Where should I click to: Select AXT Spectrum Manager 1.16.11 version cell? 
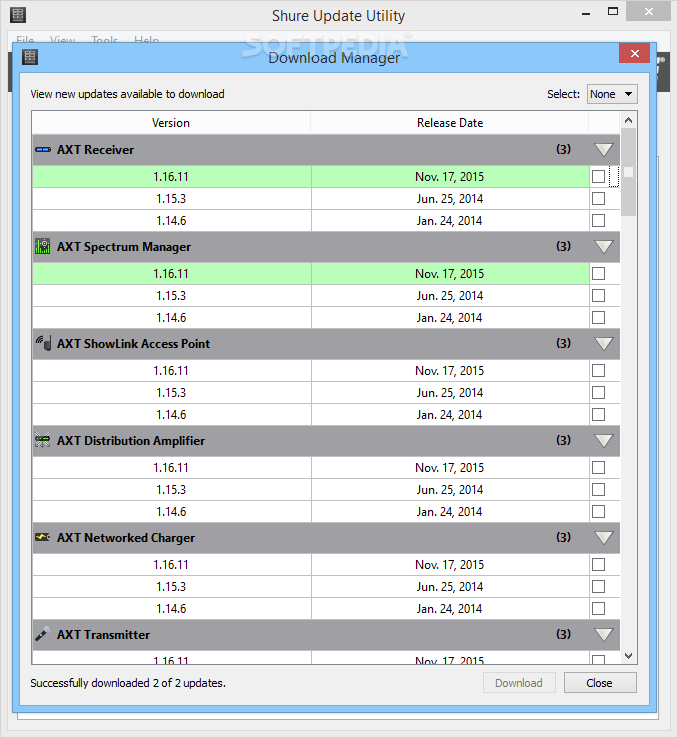[x=171, y=273]
